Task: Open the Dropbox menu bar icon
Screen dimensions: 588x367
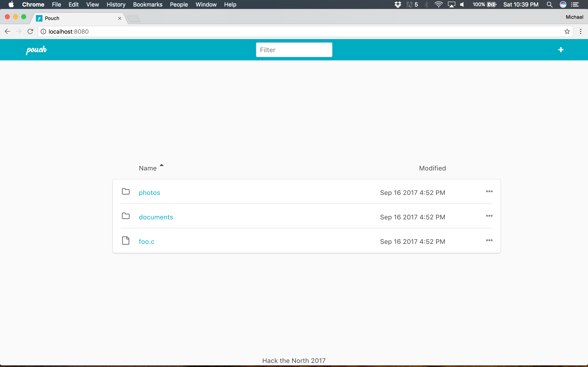Action: tap(398, 5)
